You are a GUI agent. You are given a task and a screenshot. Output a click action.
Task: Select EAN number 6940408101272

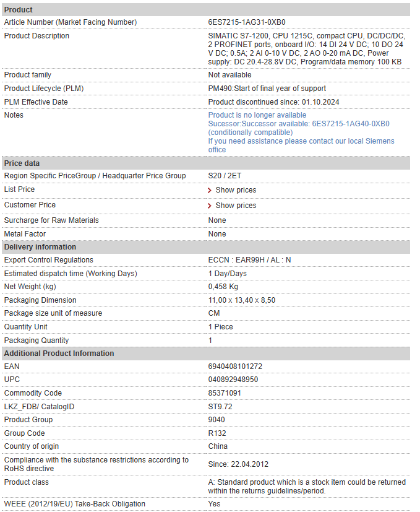point(235,367)
